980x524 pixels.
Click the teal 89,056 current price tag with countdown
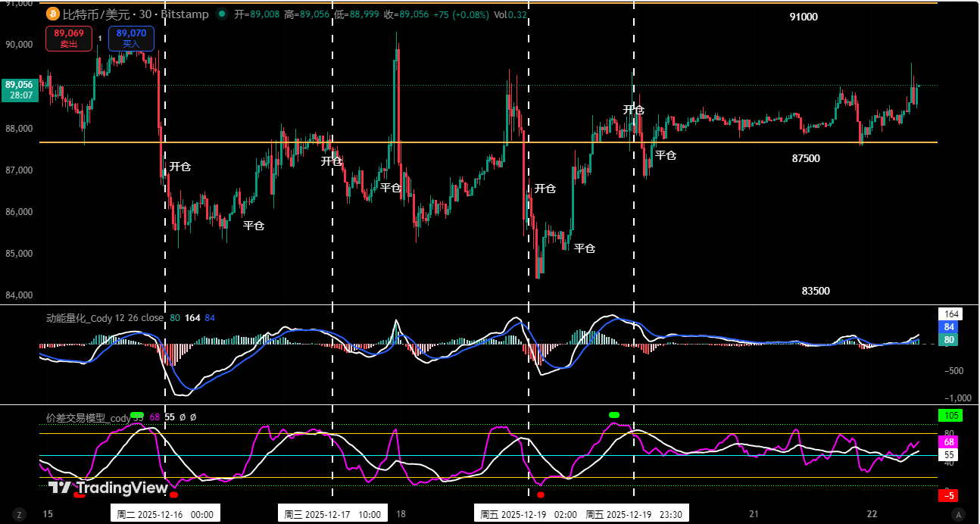(19, 91)
